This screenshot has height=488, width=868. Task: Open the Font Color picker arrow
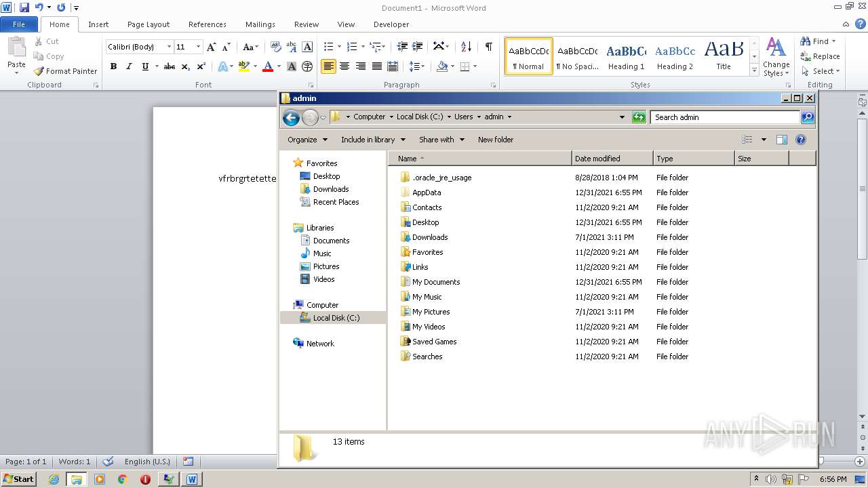(279, 66)
